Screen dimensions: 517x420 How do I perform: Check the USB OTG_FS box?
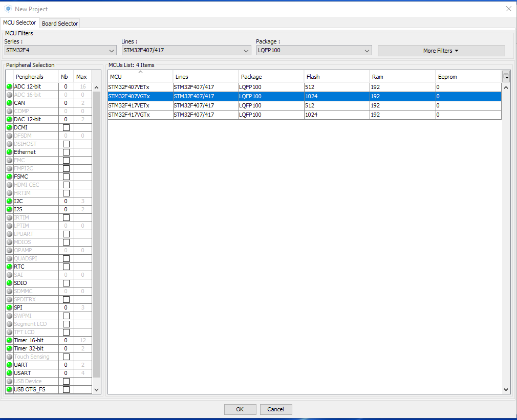click(66, 389)
